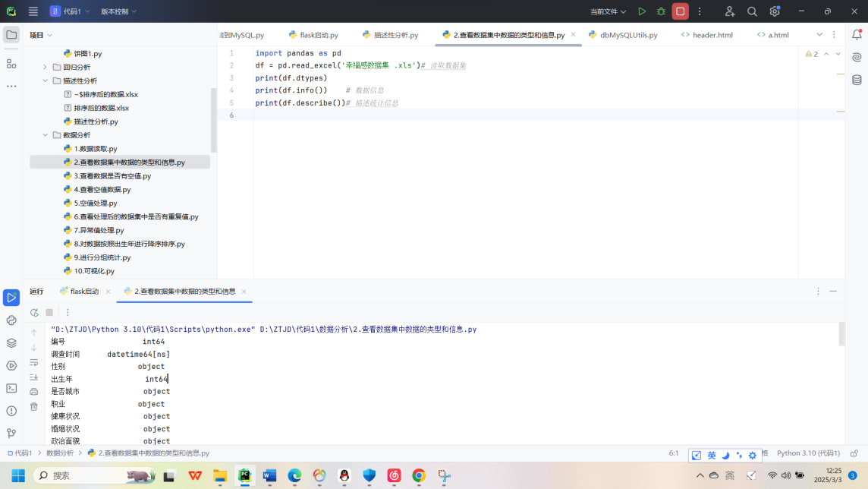Open the Problems tool window
Screen dimensions: 868x489
tap(11, 411)
